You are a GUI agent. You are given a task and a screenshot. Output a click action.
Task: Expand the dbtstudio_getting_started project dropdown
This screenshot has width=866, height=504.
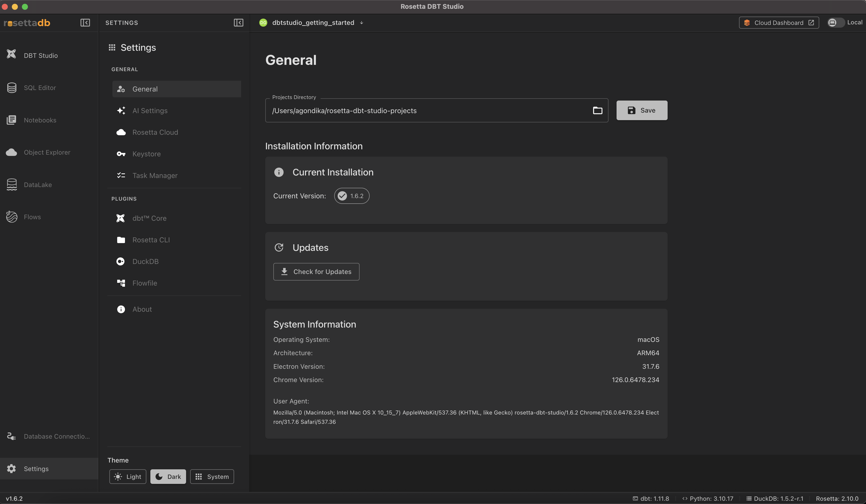click(362, 23)
